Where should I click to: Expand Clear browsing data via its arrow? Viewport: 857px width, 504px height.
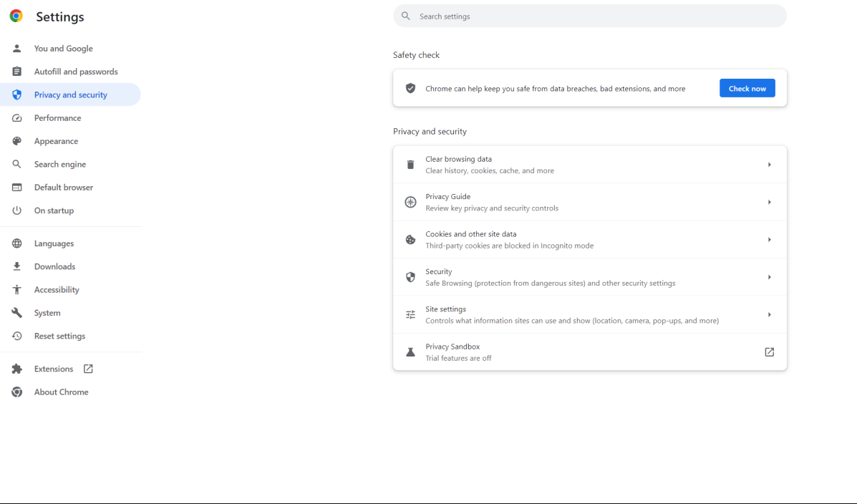[x=769, y=165]
